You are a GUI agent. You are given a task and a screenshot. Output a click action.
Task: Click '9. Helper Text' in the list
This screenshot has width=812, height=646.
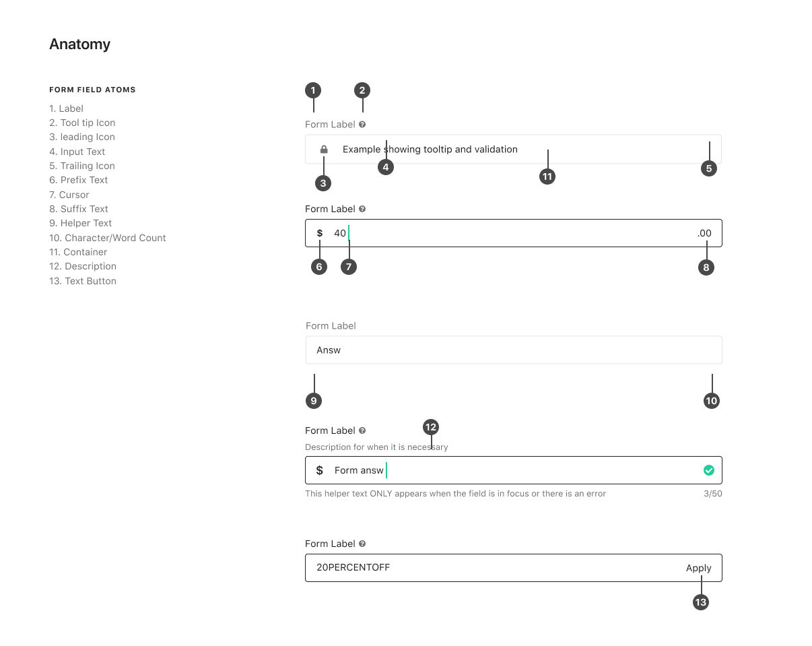pos(81,223)
